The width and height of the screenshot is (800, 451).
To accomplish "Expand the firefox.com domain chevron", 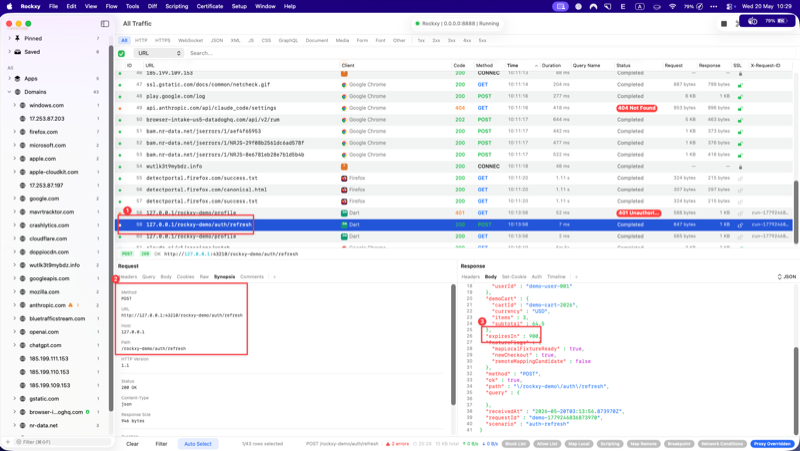I will [x=14, y=132].
